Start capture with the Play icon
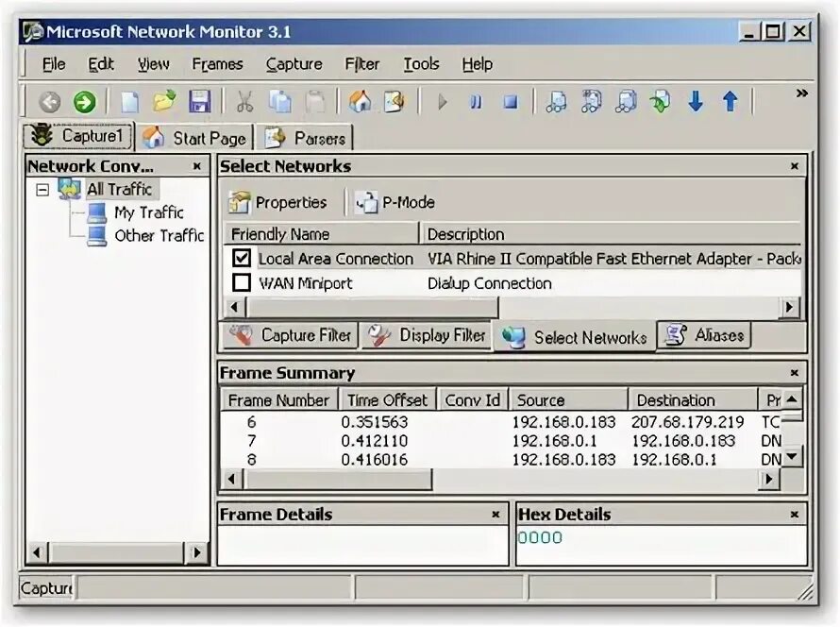 (442, 102)
